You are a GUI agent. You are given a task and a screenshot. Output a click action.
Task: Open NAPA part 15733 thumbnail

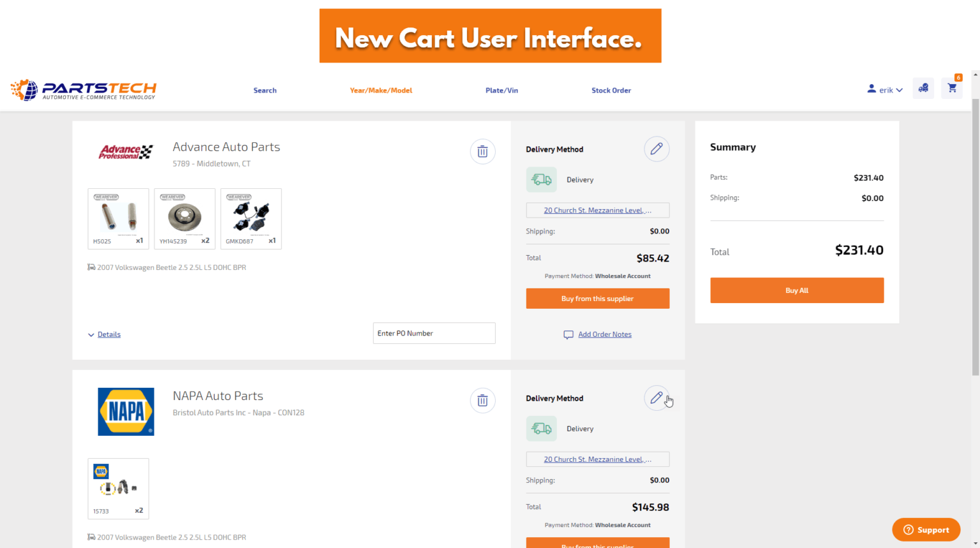118,489
